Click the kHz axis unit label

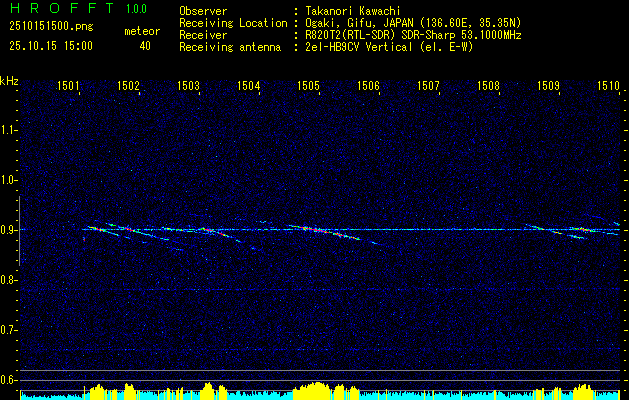click(x=9, y=81)
